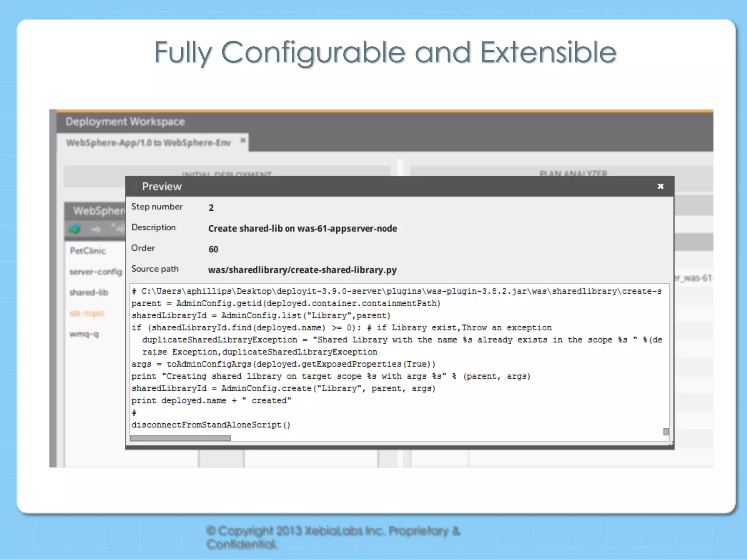Image resolution: width=747 pixels, height=560 pixels.
Task: Click the Step number value 2
Action: coord(211,208)
